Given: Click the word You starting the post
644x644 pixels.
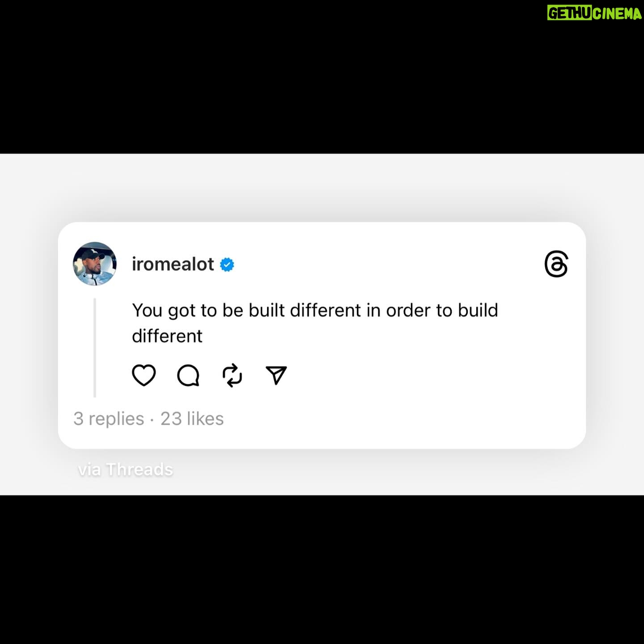Looking at the screenshot, I should [147, 311].
